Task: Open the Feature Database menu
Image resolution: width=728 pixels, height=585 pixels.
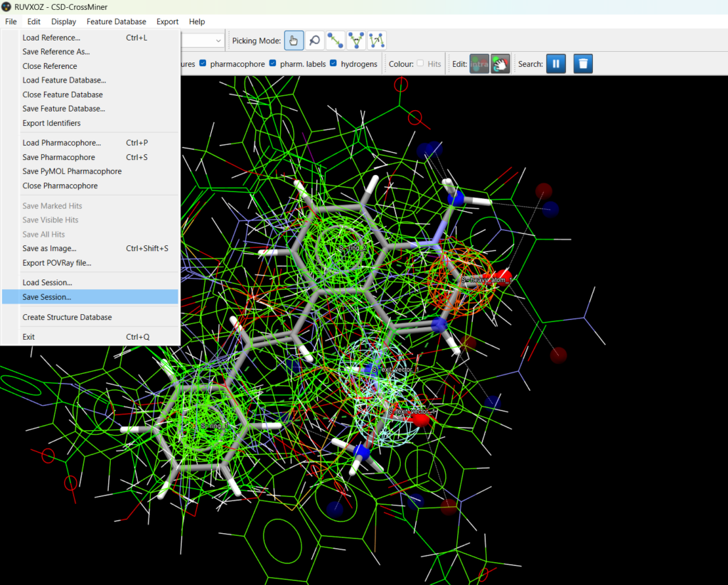Action: (116, 21)
